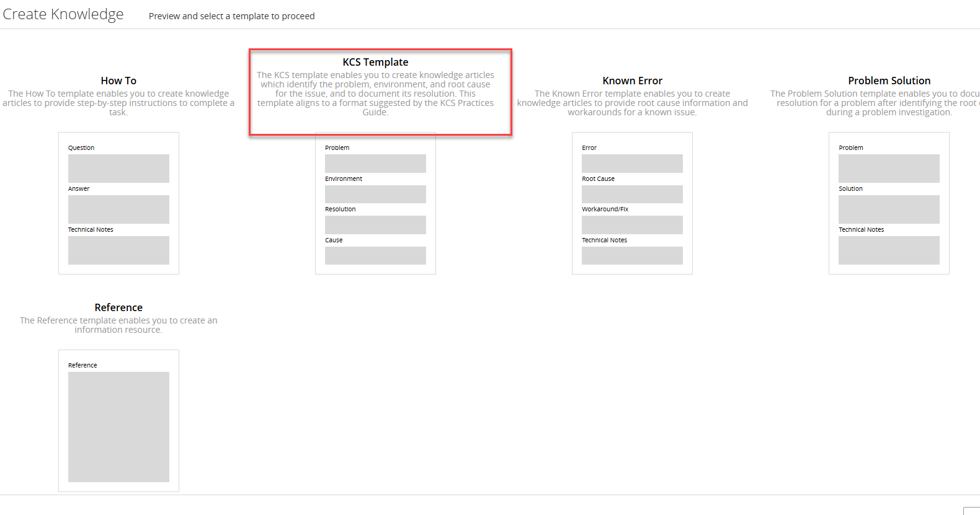
Task: Choose the KCS Template heading
Action: click(x=375, y=62)
